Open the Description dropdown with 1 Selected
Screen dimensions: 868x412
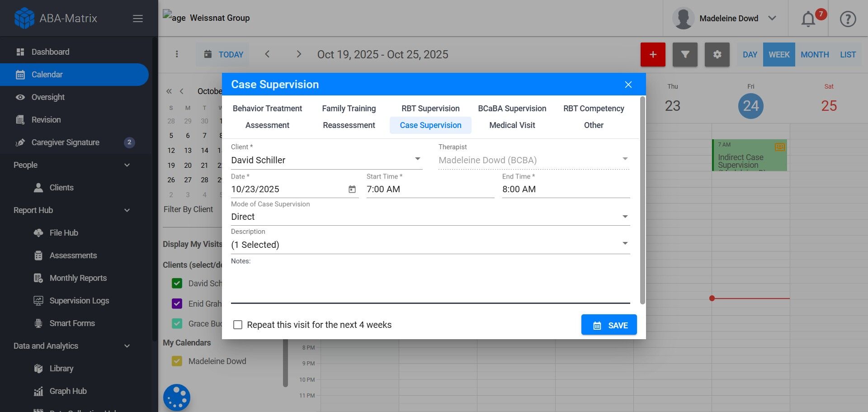pyautogui.click(x=429, y=245)
